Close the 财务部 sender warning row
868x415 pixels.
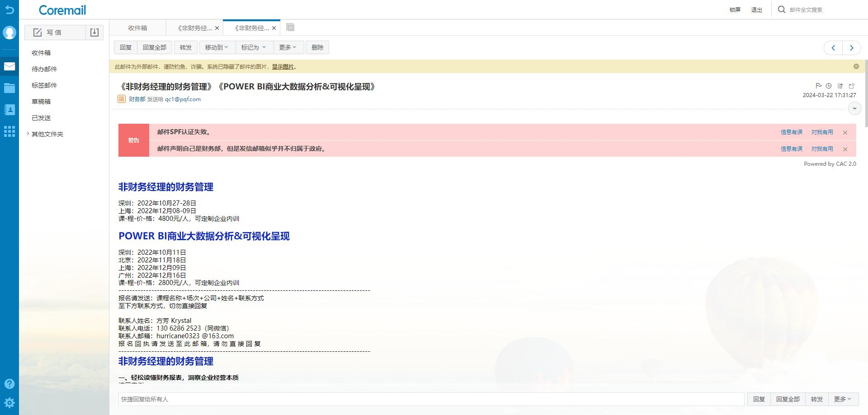[x=845, y=149]
